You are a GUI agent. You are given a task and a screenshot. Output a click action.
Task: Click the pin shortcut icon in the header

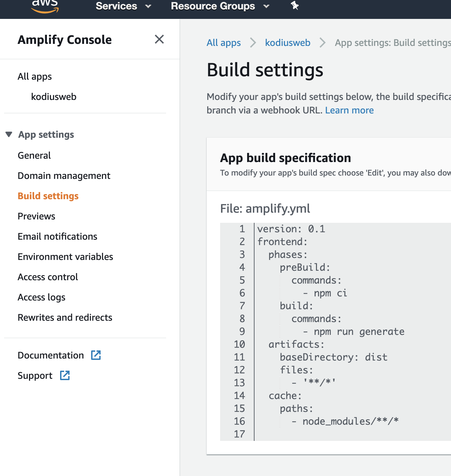295,5
